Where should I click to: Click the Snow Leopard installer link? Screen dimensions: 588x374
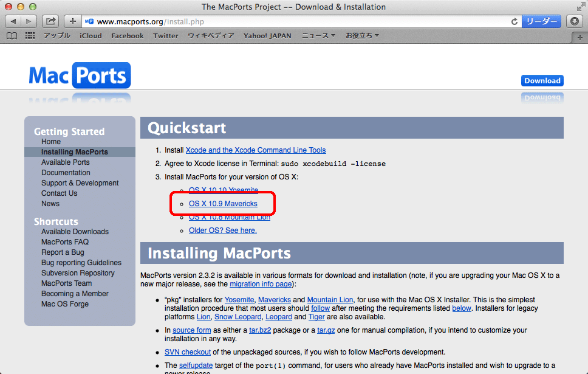[x=238, y=317]
